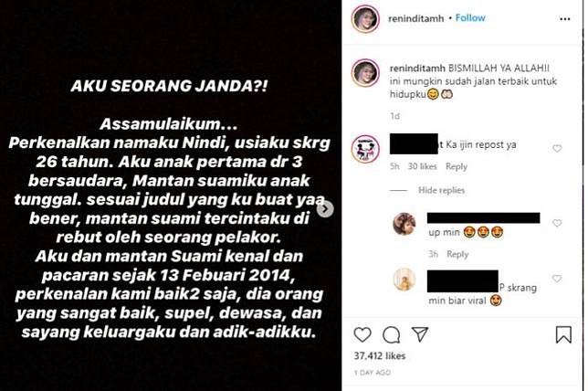The width and height of the screenshot is (588, 391).
Task: View the 30 likes on comment
Action: [x=422, y=166]
